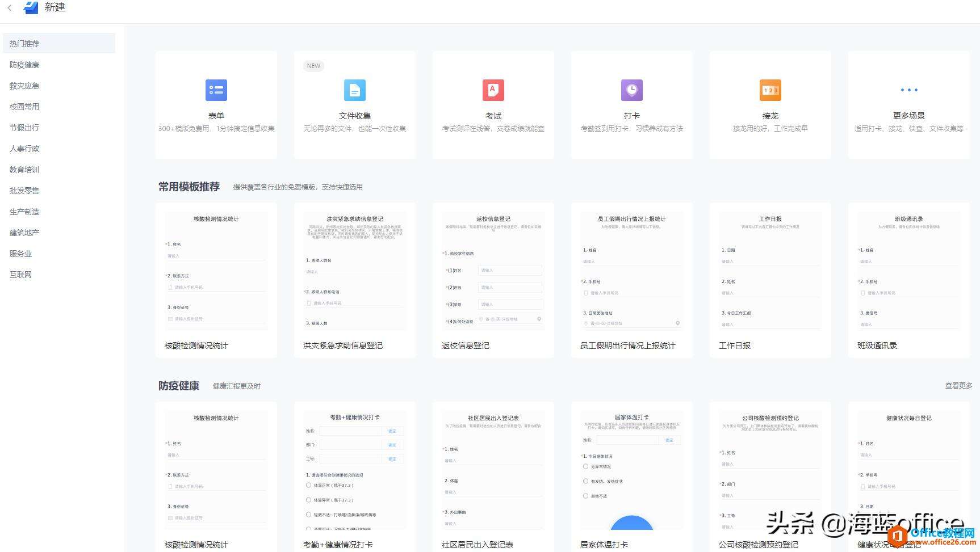The width and height of the screenshot is (980, 552).
Task: Click the 新建 title in header
Action: click(x=55, y=7)
